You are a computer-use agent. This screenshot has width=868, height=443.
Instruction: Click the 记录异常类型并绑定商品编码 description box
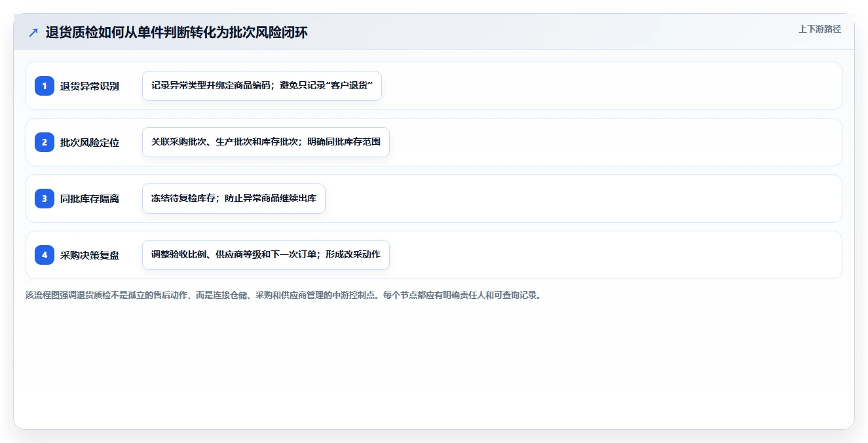coord(262,86)
